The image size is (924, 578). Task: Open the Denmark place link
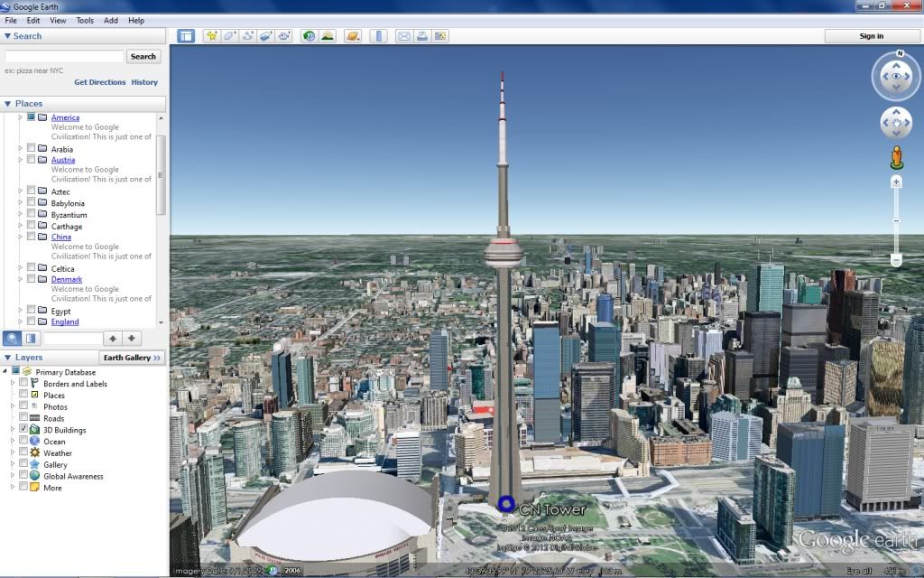point(67,280)
